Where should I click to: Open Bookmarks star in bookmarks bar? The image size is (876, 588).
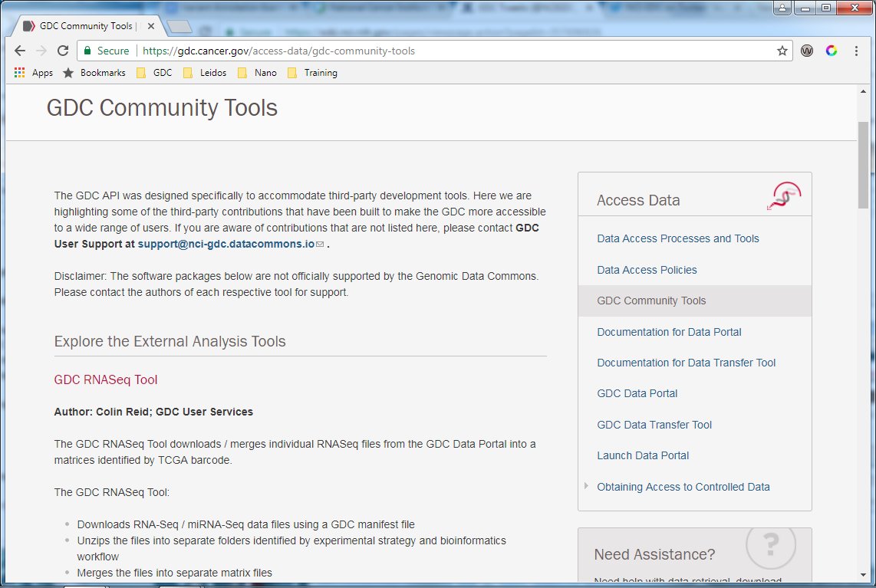click(x=94, y=73)
